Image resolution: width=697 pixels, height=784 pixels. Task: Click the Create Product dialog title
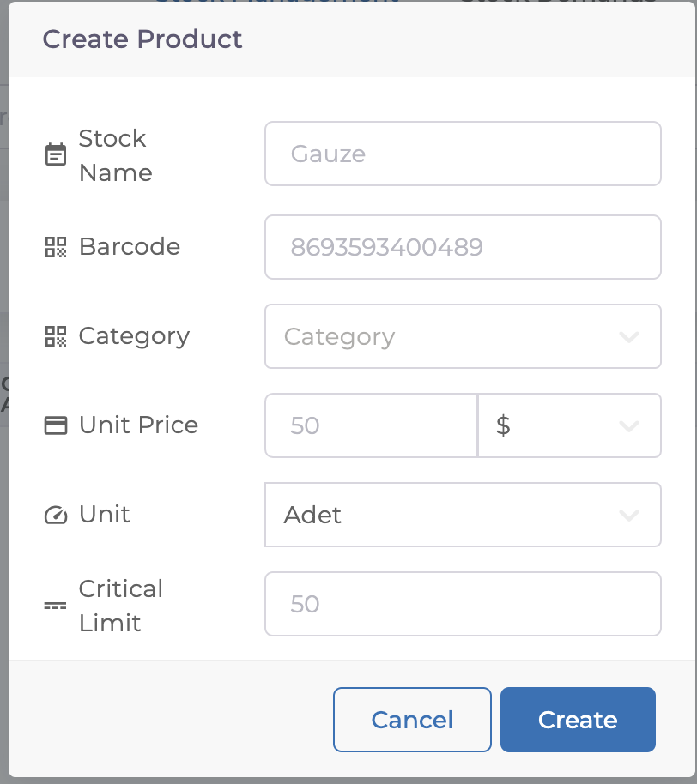tap(142, 39)
